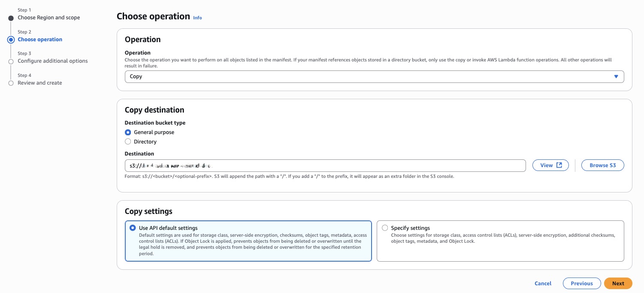Select the Directory bucket type
This screenshot has height=293, width=644.
pos(128,142)
